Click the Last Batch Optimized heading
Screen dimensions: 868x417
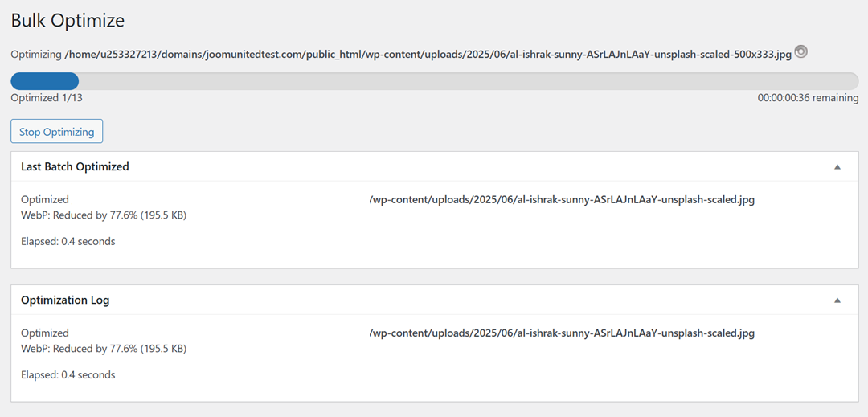(x=75, y=166)
